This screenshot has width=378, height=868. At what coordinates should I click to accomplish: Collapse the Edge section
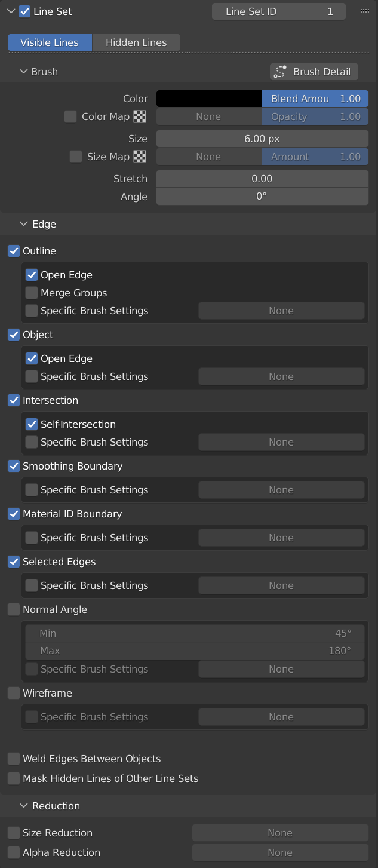(x=24, y=224)
